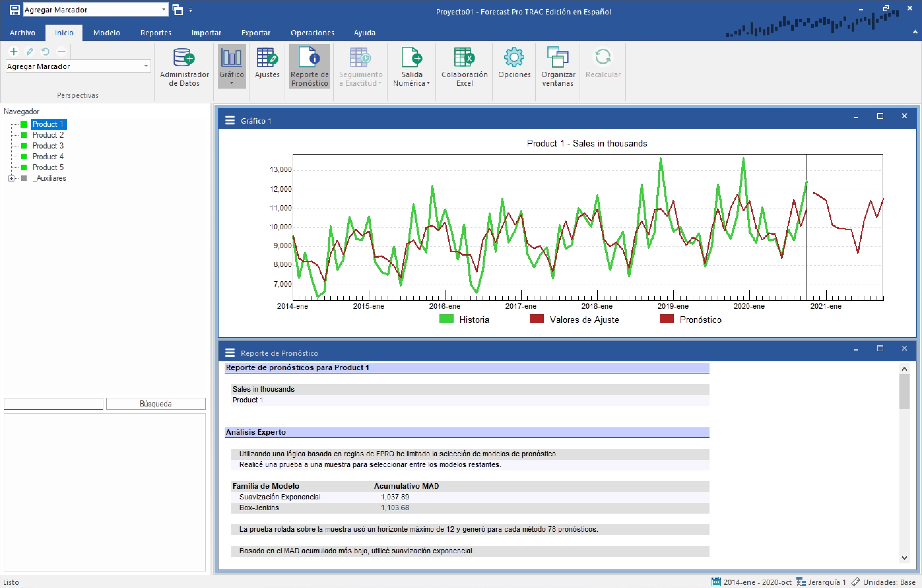Open the Agregar Marcador dropdown in Perspectivas
The image size is (922, 588).
click(146, 66)
